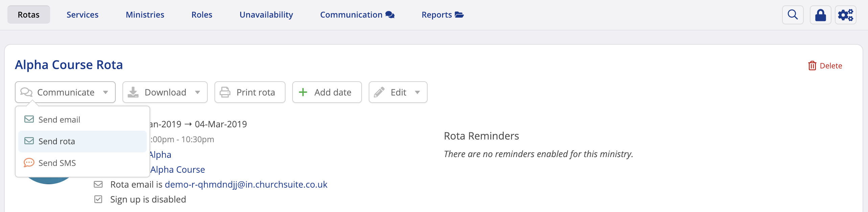Follow the Alpha Course link
The width and height of the screenshot is (868, 212).
click(178, 169)
